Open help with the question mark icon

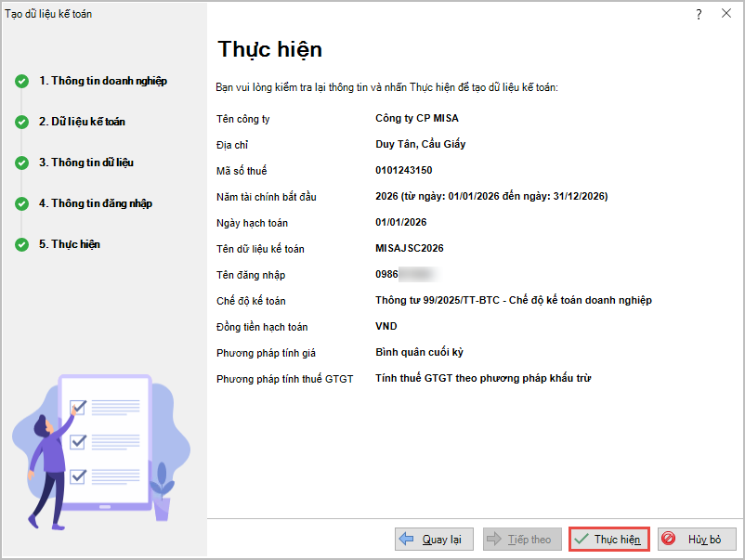tap(699, 14)
